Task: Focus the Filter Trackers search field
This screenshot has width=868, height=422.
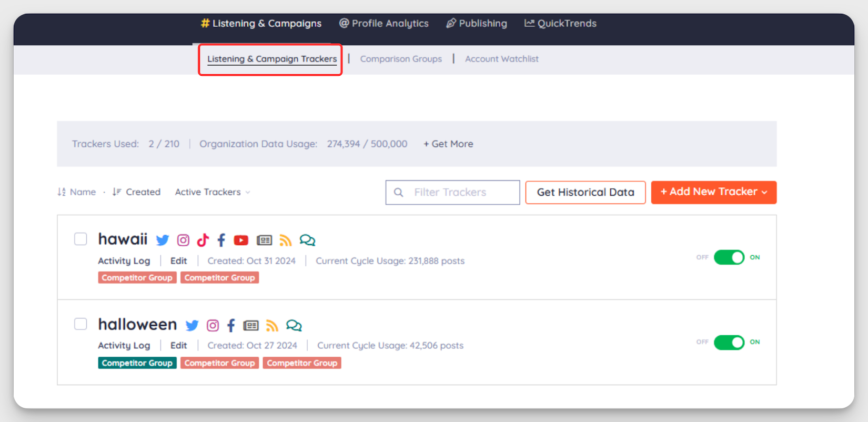Action: [452, 193]
